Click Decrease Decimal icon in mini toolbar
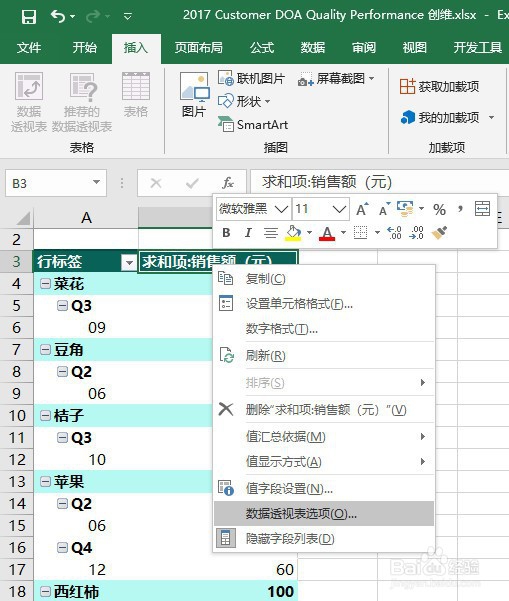Screen dimensions: 509x601 coord(417,233)
